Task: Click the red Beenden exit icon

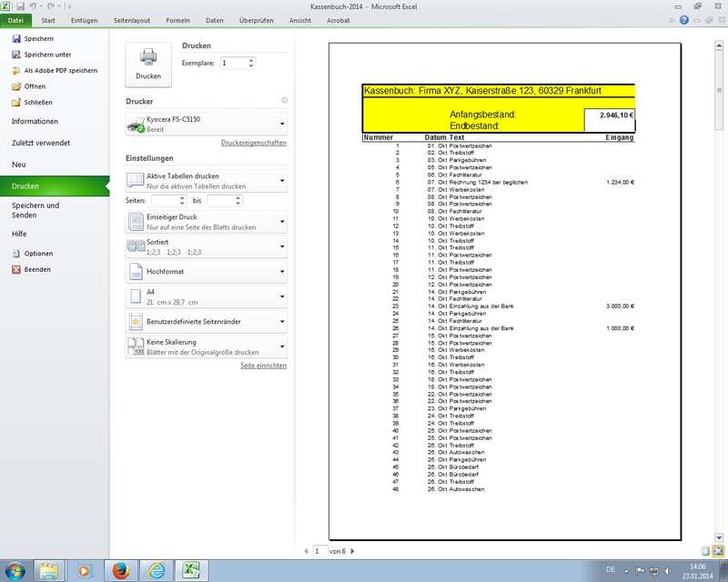Action: tap(15, 269)
